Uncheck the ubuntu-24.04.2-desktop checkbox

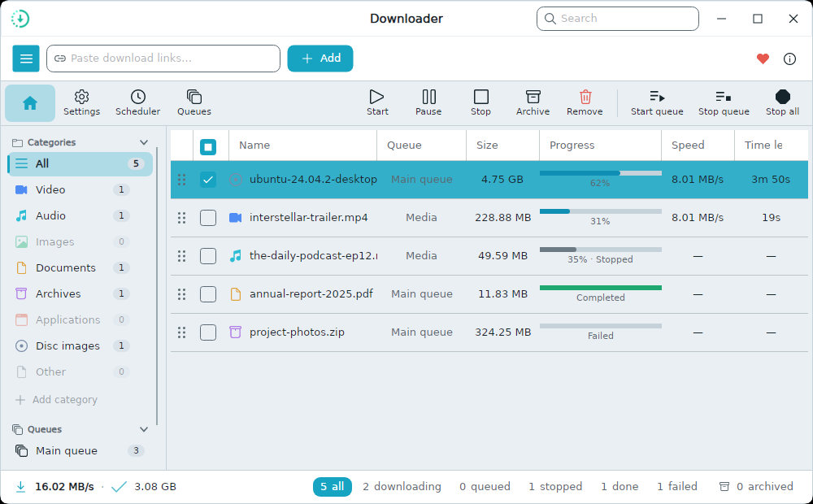[208, 180]
